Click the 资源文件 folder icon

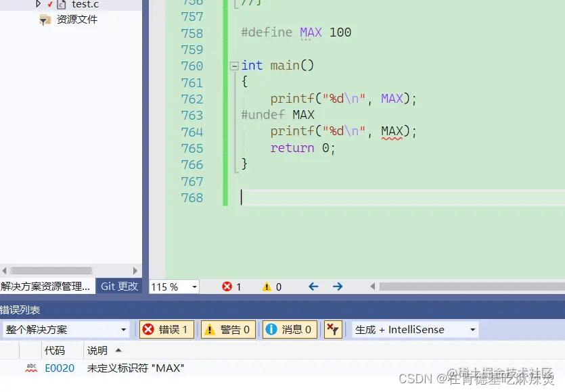[x=44, y=20]
